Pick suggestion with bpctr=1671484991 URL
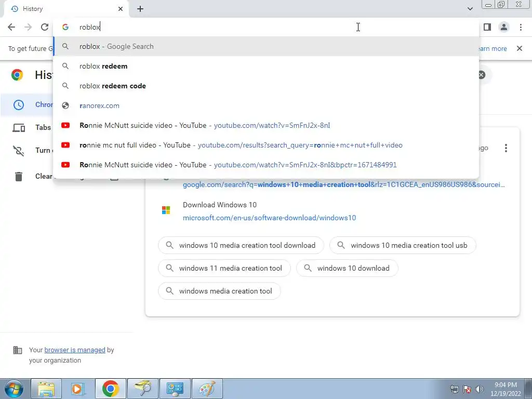The image size is (532, 399). click(267, 165)
